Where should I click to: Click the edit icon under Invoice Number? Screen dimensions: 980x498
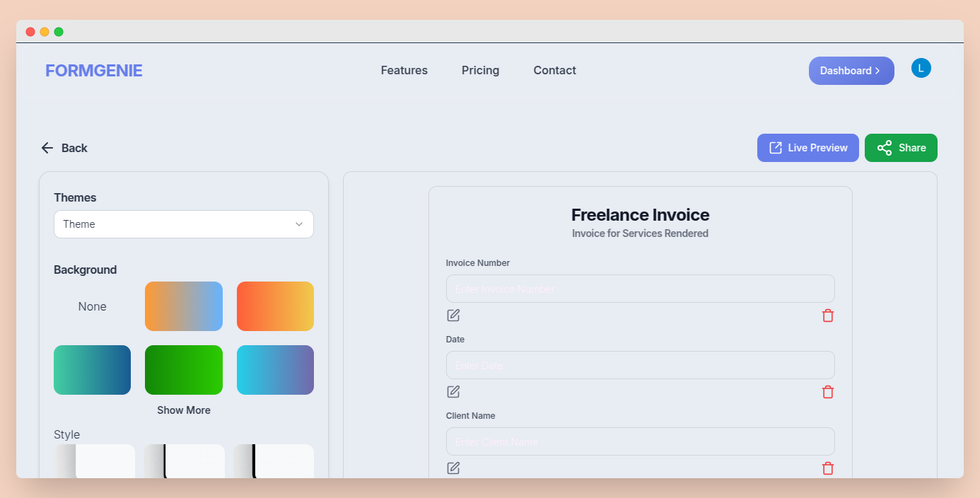click(x=453, y=315)
